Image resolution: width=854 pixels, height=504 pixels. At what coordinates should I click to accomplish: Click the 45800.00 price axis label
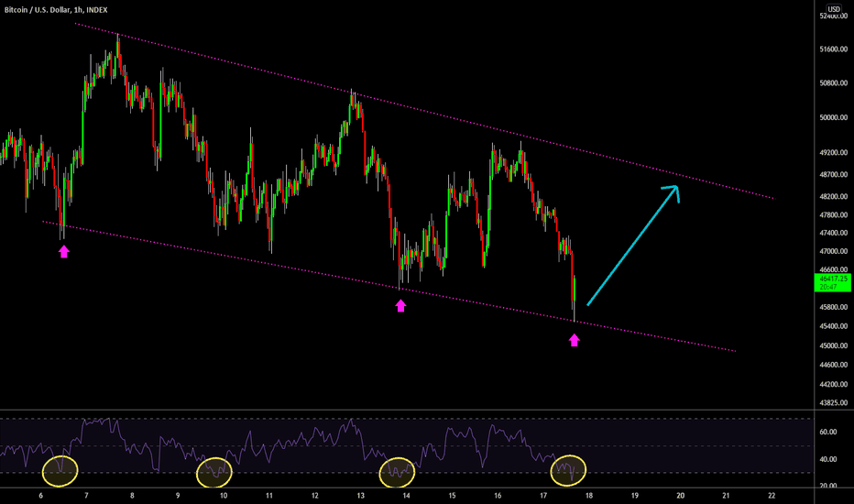pos(833,307)
